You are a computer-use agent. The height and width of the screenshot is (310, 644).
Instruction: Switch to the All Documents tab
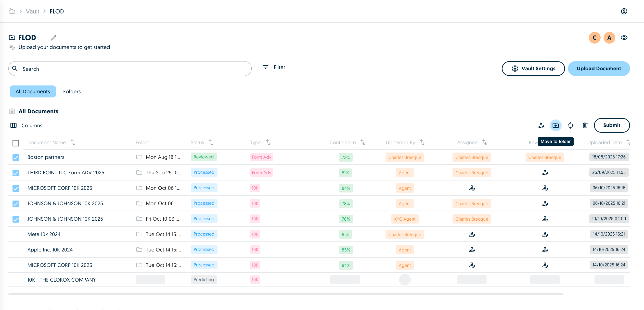pos(33,92)
